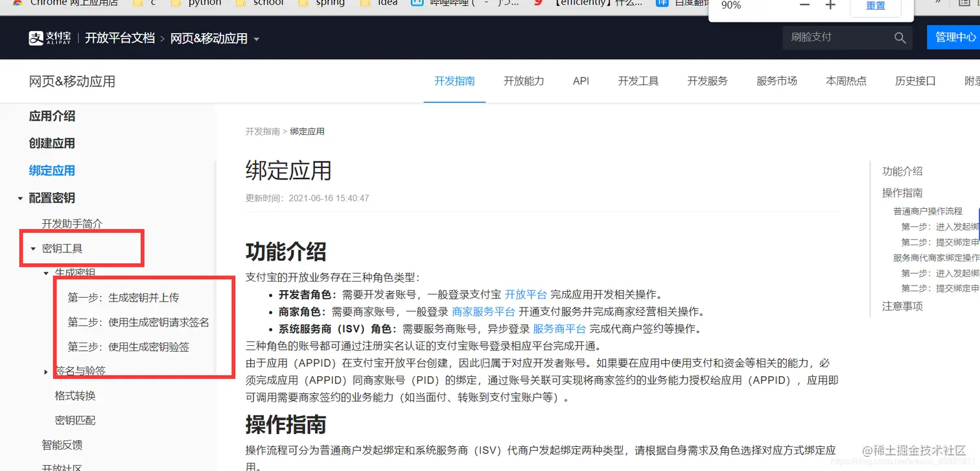
Task: Click the 绑定应用 page heading
Action: pyautogui.click(x=288, y=171)
